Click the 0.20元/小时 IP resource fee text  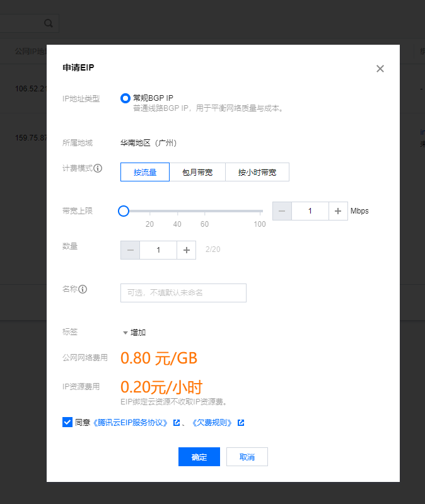click(x=161, y=387)
